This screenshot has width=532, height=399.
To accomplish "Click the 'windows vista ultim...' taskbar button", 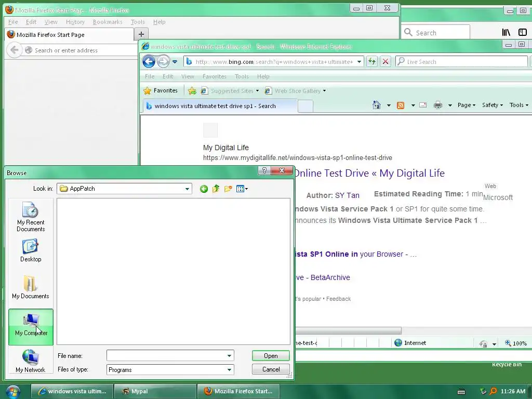I will point(72,391).
